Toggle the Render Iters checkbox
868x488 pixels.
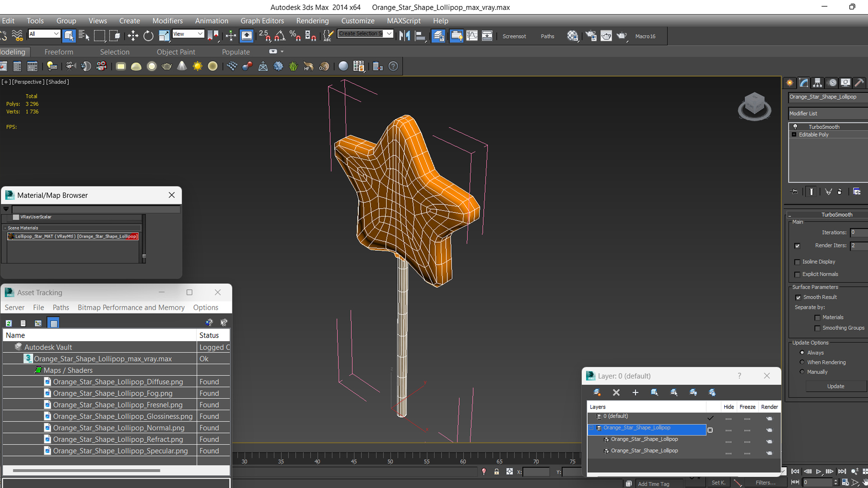point(797,246)
